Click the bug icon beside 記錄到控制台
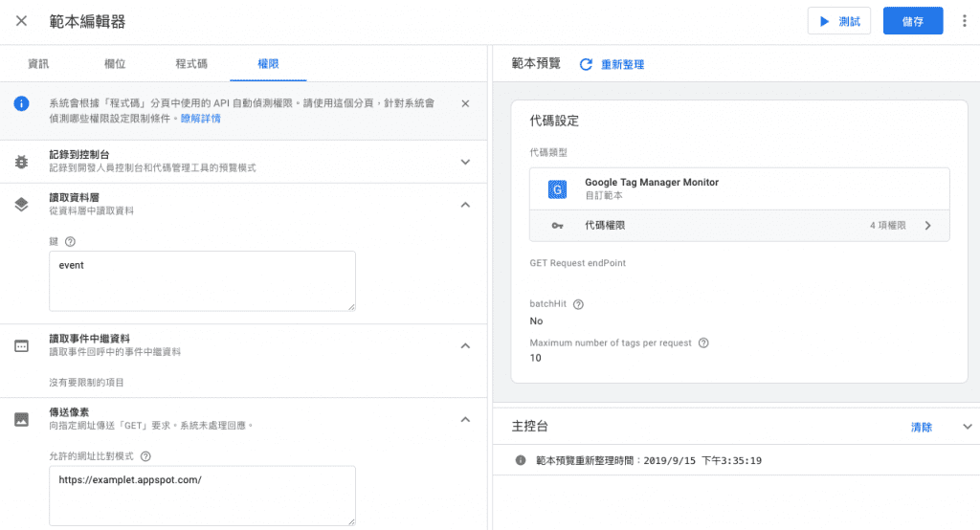980x530 pixels. click(21, 162)
